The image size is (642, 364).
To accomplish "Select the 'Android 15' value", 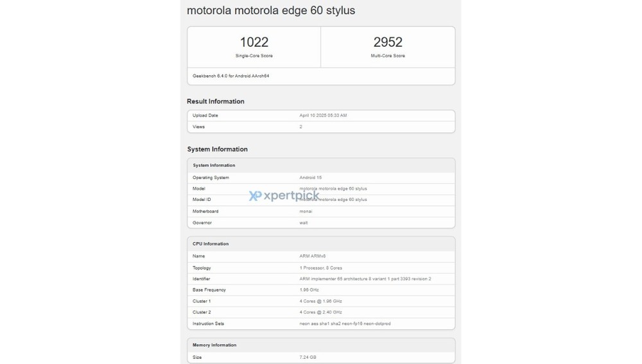I will pos(310,178).
